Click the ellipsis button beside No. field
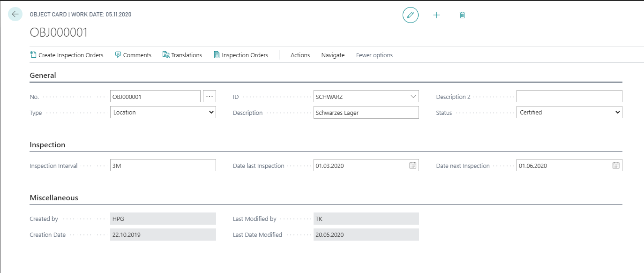644x273 pixels. point(210,96)
